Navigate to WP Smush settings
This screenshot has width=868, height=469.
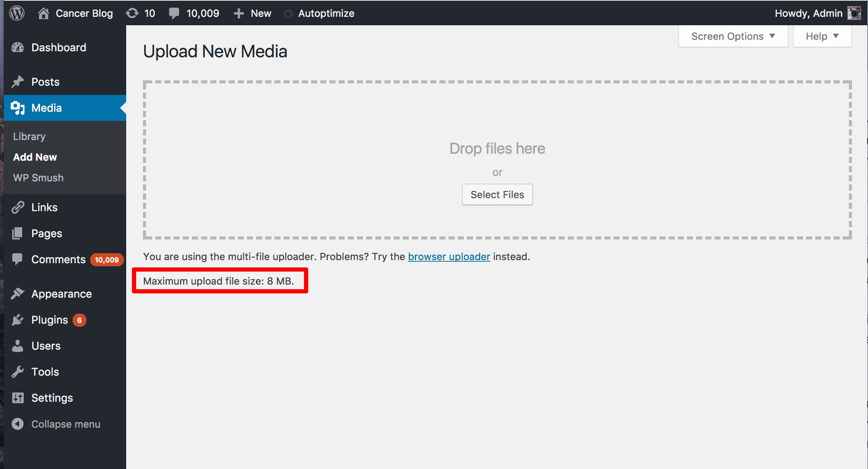tap(37, 178)
